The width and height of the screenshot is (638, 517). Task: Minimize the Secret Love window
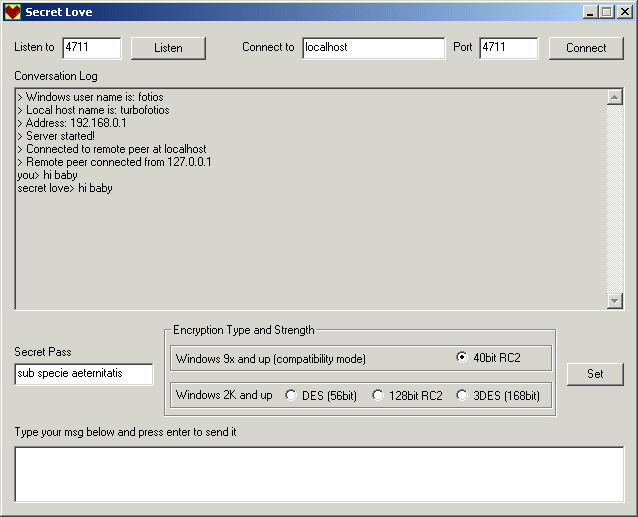pos(590,12)
